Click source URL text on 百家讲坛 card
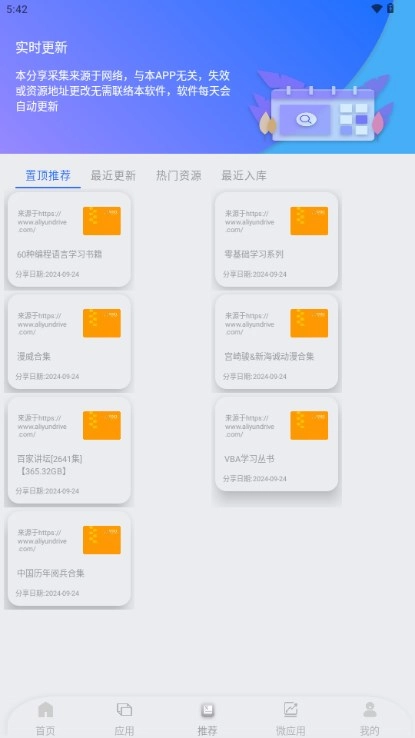This screenshot has height=738, width=415. 42,426
